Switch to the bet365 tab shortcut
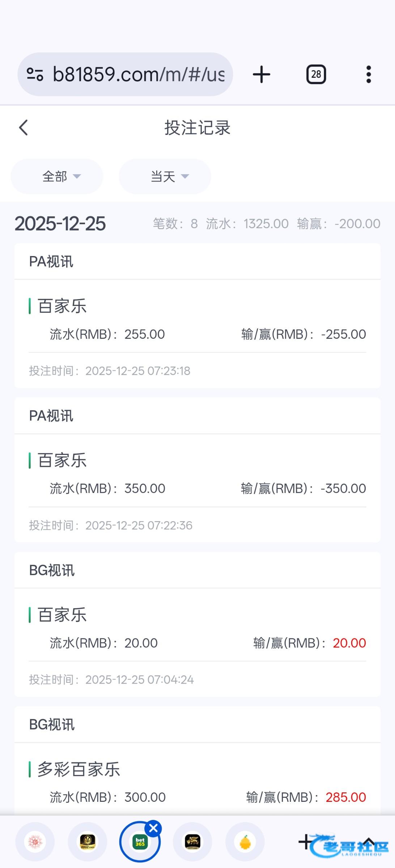Screen dimensions: 395x868 coord(140,842)
